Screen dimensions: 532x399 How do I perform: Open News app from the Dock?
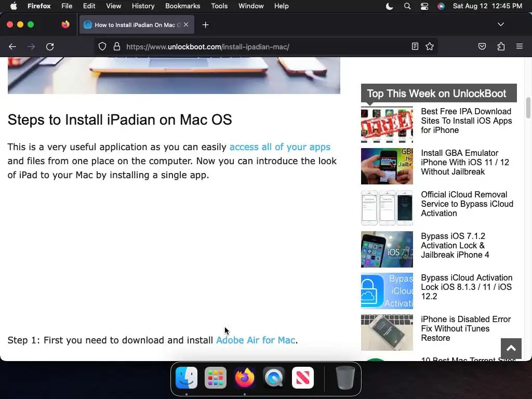coord(303,378)
